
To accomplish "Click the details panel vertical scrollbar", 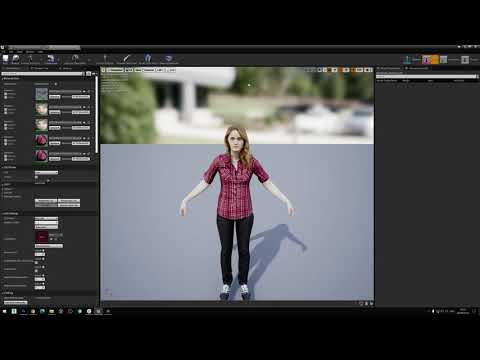I will [97, 115].
